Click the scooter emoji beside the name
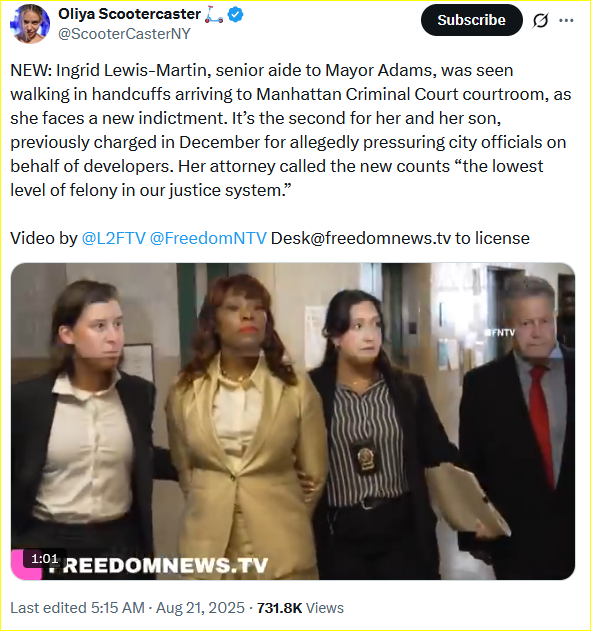Screen dimensions: 591x631 pyautogui.click(x=214, y=15)
